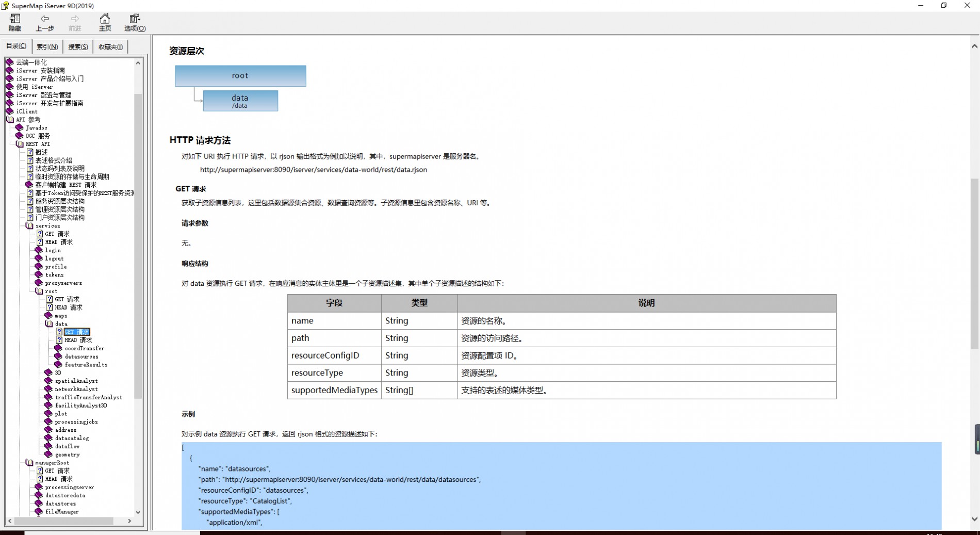This screenshot has width=980, height=535.
Task: Open HEAD 请求 under data node
Action: pyautogui.click(x=78, y=341)
